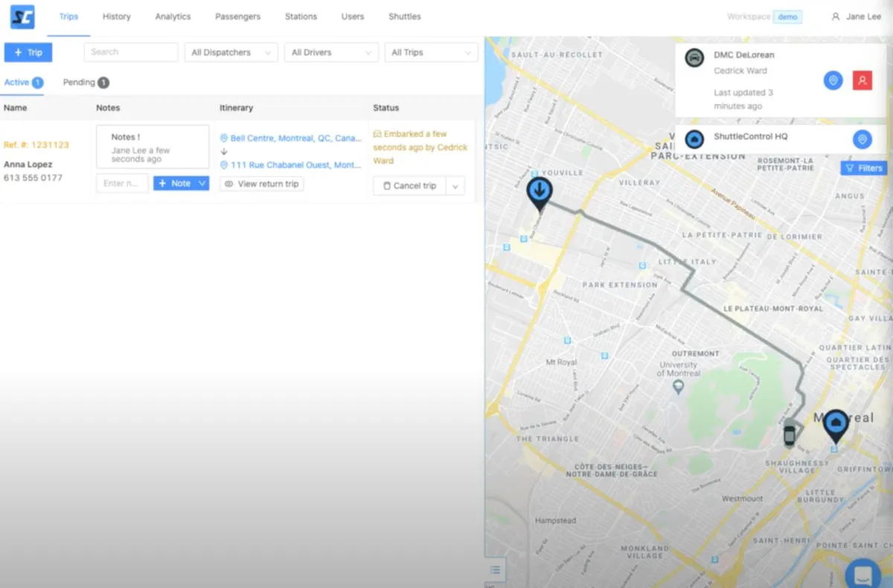This screenshot has height=588, width=893.
Task: Click passenger name Anna Lopez
Action: (x=28, y=164)
